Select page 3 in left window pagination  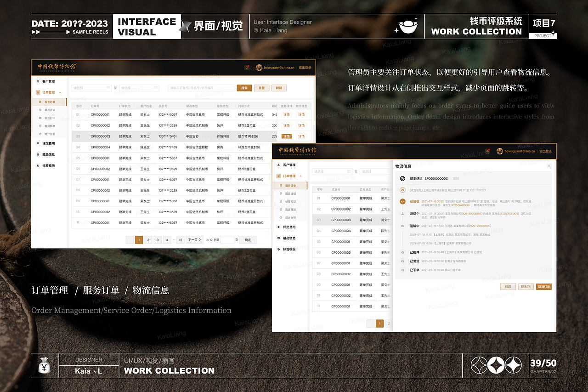pos(158,240)
